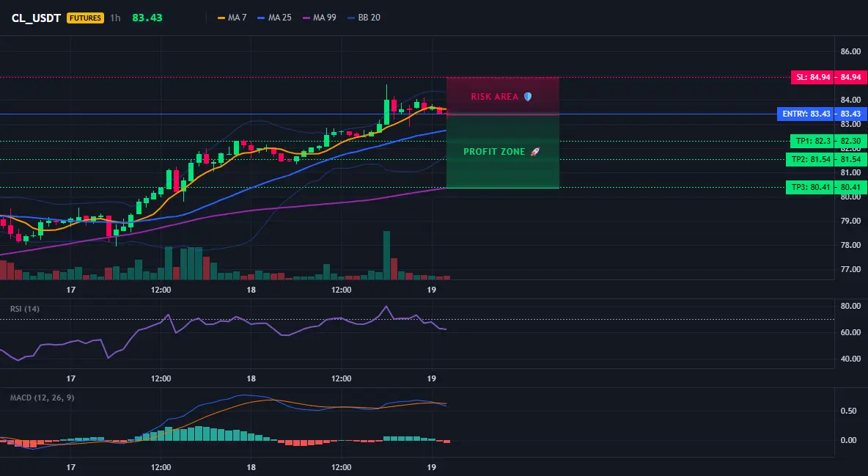The height and width of the screenshot is (476, 868).
Task: Select the TP2: 81.54 target label
Action: (x=811, y=160)
